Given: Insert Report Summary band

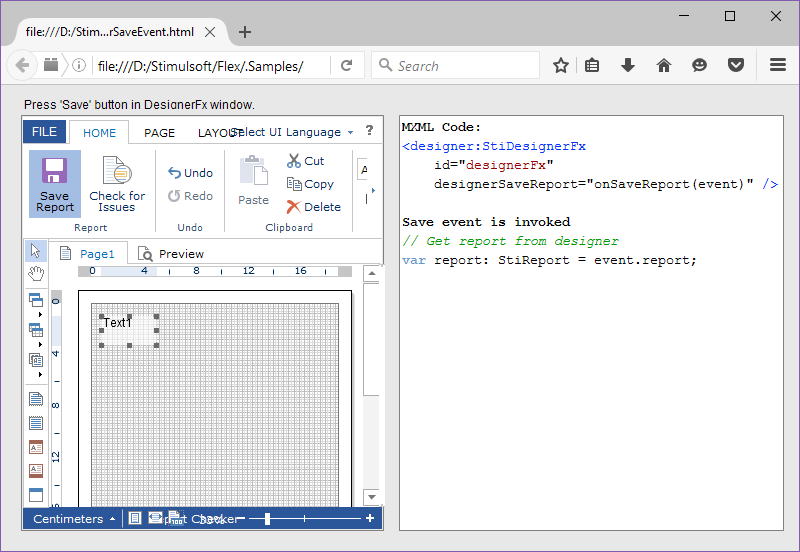Looking at the screenshot, I should (x=36, y=423).
